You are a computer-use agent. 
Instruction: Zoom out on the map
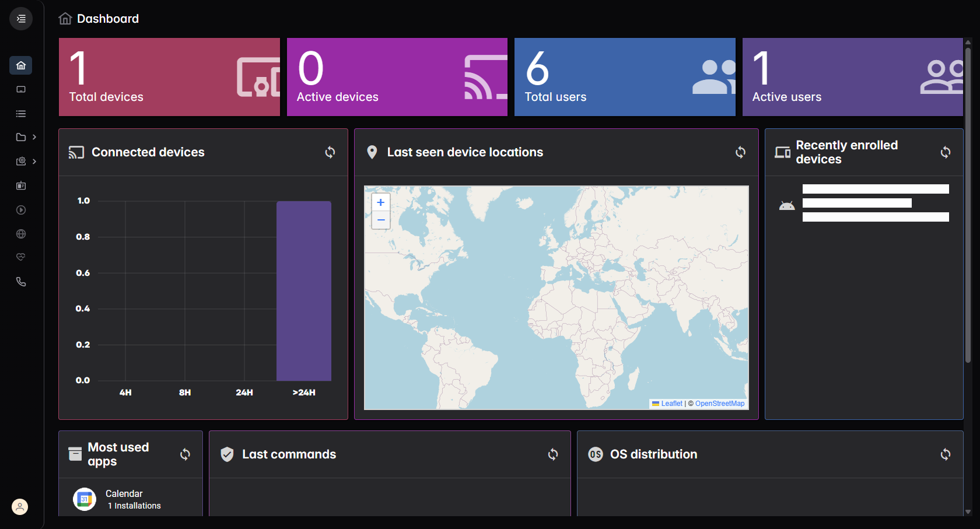click(381, 220)
